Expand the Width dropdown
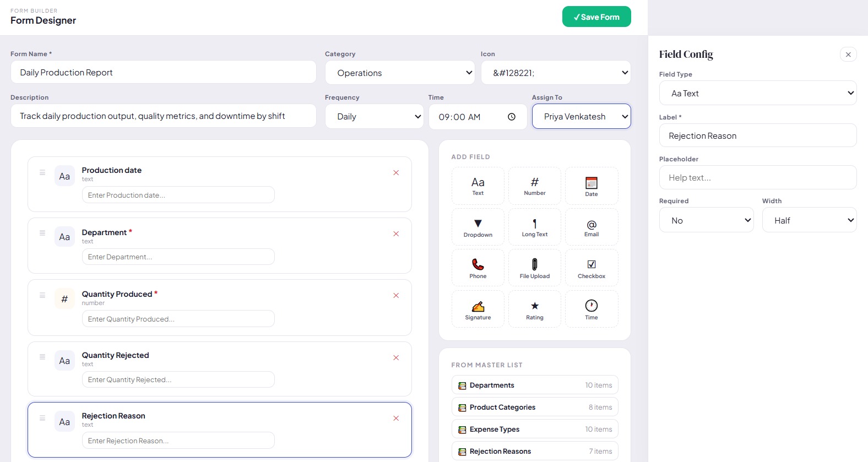 point(809,220)
